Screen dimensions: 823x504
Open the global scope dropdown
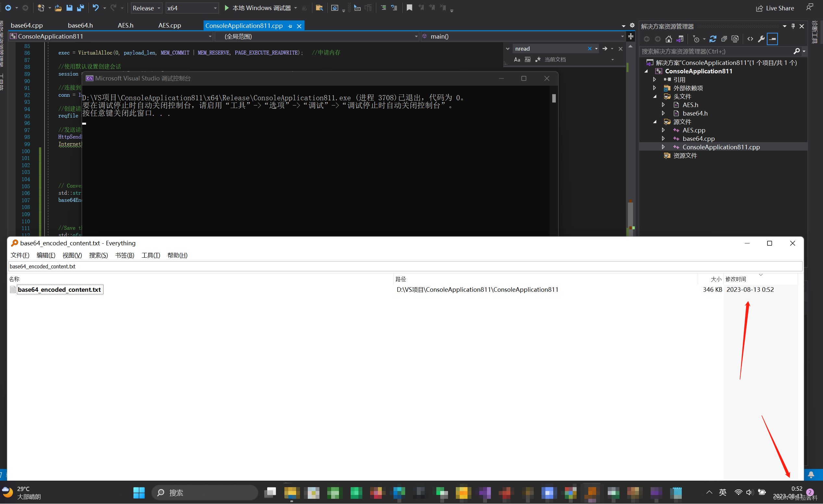click(x=317, y=36)
